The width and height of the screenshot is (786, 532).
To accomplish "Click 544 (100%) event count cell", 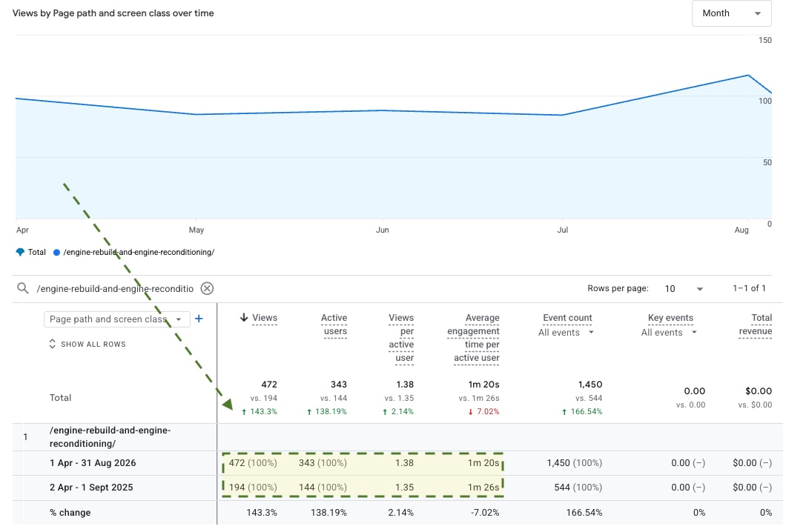I will [578, 488].
